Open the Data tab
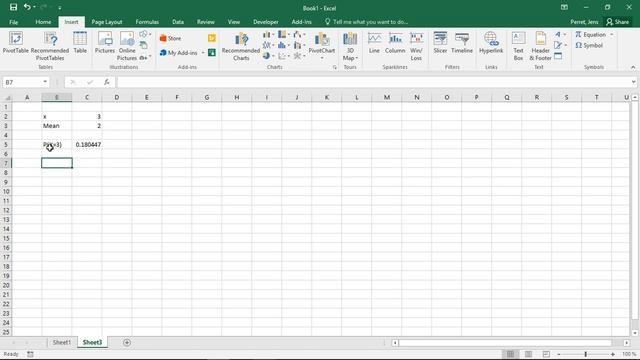The height and width of the screenshot is (360, 640). click(178, 22)
